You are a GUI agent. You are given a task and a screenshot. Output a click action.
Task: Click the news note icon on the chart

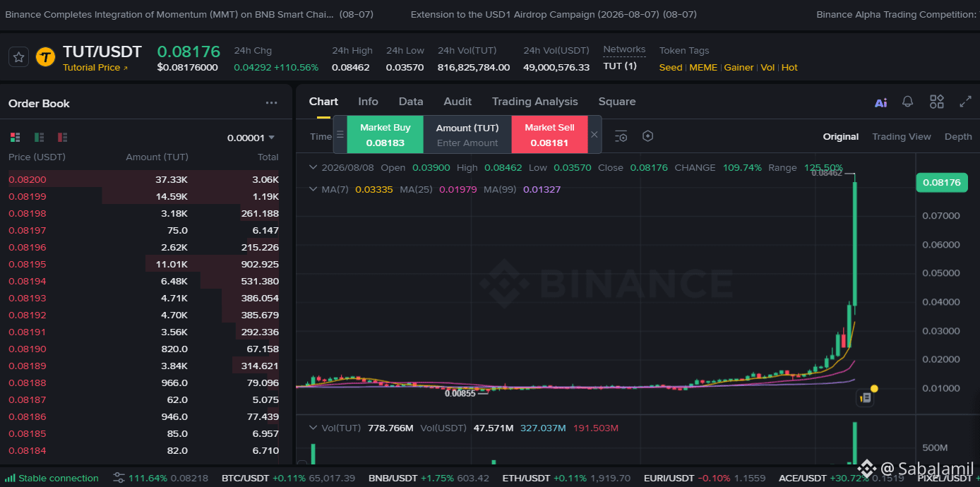pos(865,398)
